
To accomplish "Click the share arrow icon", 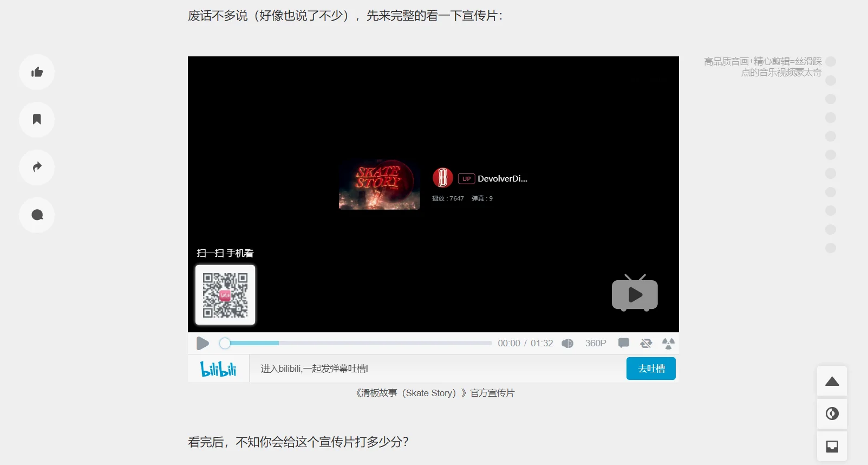I will [37, 167].
